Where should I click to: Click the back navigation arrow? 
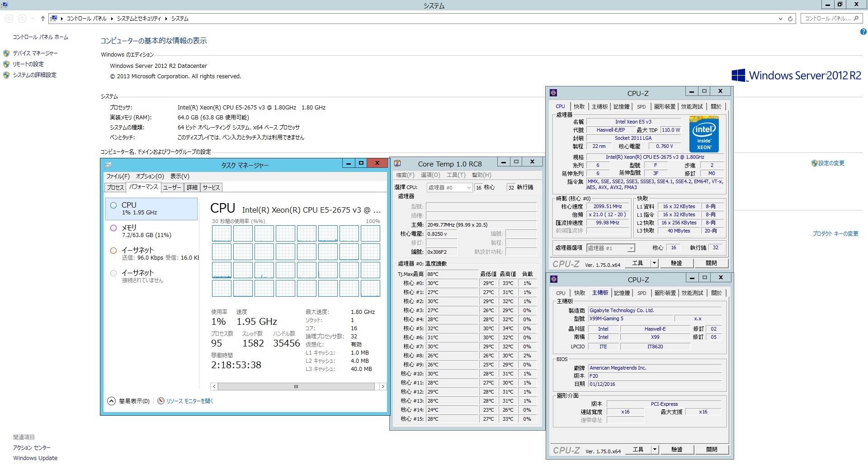(9, 19)
